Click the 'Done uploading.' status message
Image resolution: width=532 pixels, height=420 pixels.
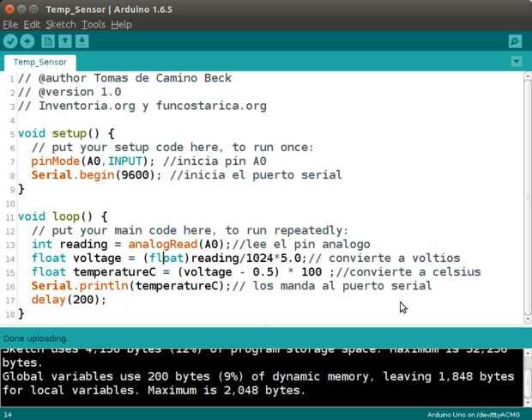(36, 338)
